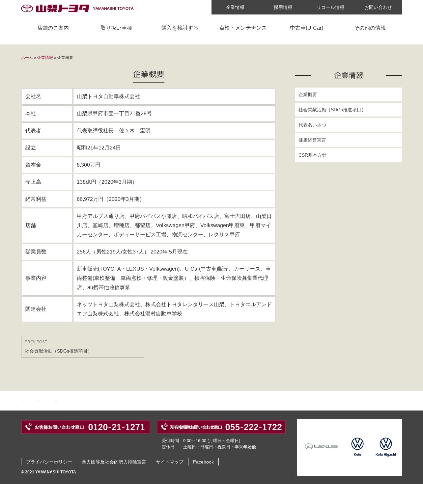Viewport: 423px width, 504px height.
Task: Click the customer inquiry phone banner 0120-21-1271
Action: click(x=86, y=427)
